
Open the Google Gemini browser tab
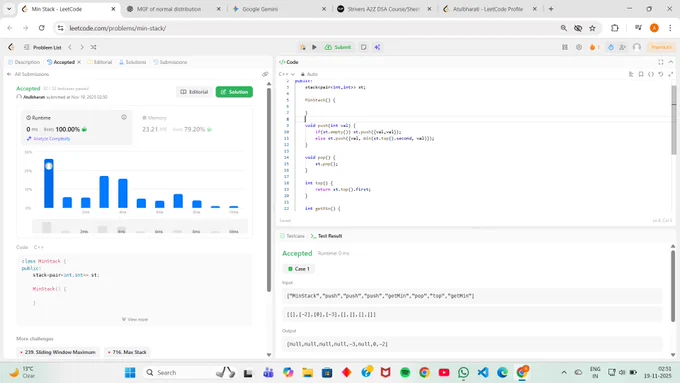tap(279, 9)
